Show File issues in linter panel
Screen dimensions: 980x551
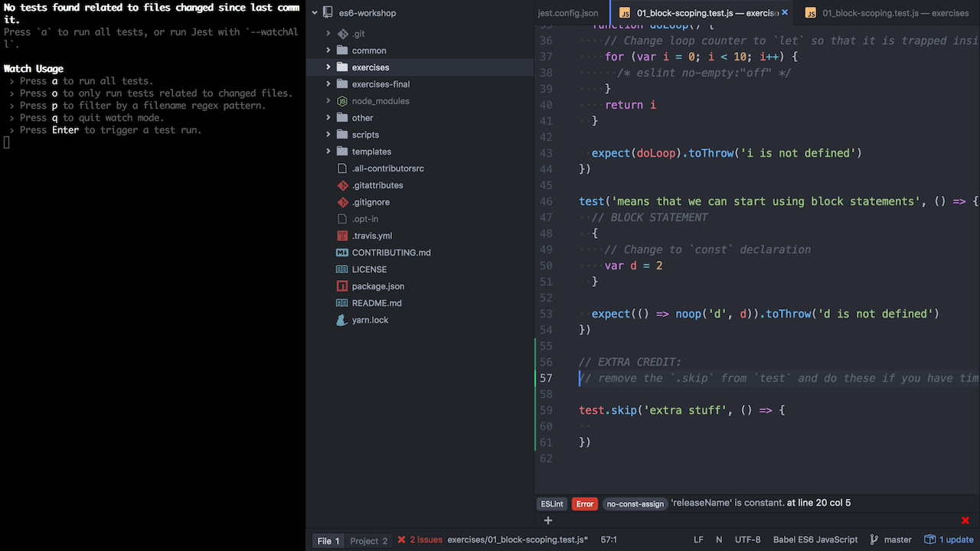coord(328,541)
